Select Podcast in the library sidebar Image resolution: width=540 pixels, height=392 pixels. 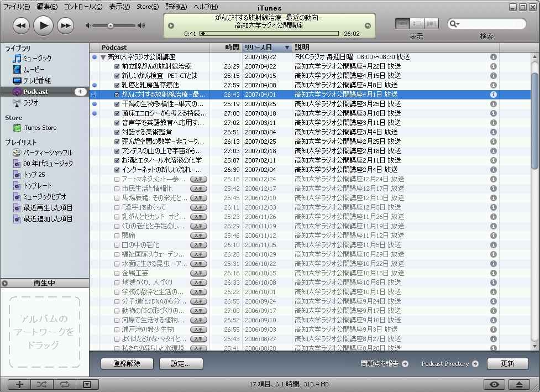[x=45, y=92]
